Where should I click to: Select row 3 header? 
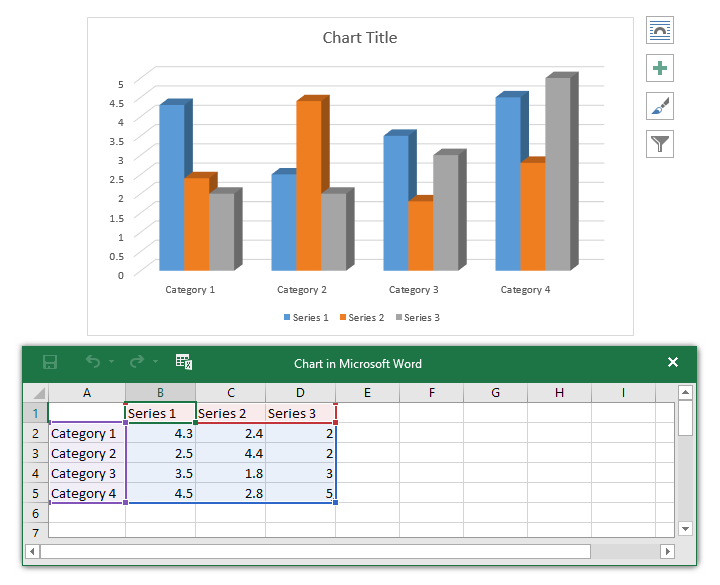coord(35,453)
